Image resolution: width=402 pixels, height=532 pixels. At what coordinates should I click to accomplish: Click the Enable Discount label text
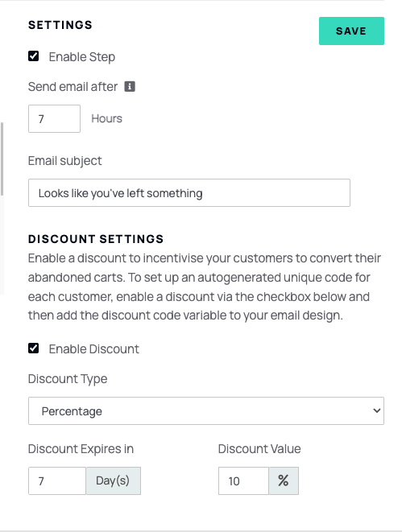coord(94,349)
